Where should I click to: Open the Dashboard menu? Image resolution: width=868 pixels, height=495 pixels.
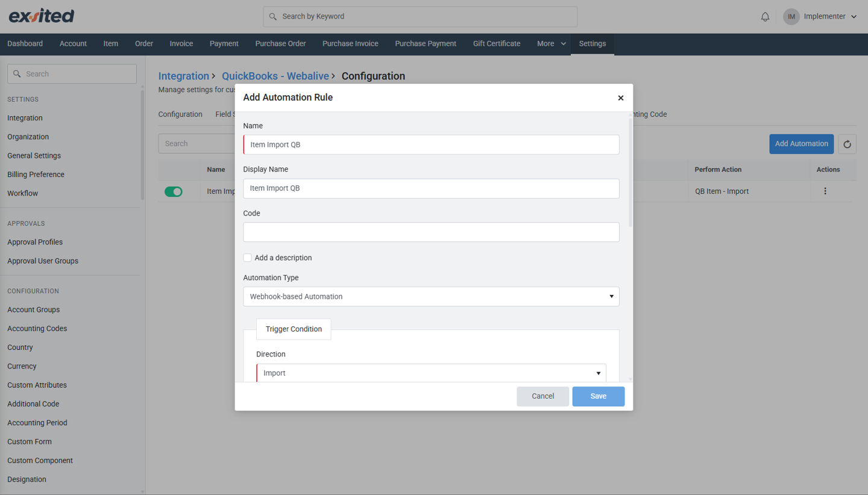(x=25, y=44)
